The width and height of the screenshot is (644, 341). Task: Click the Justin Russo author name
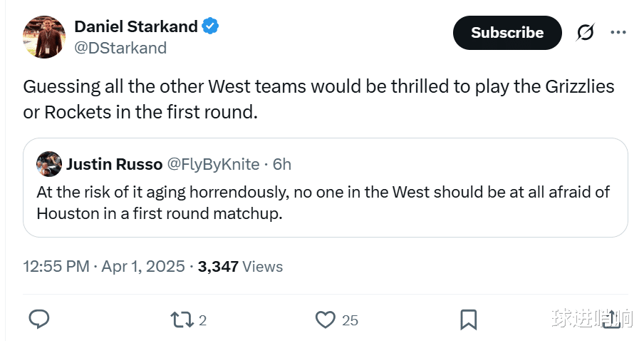(114, 164)
